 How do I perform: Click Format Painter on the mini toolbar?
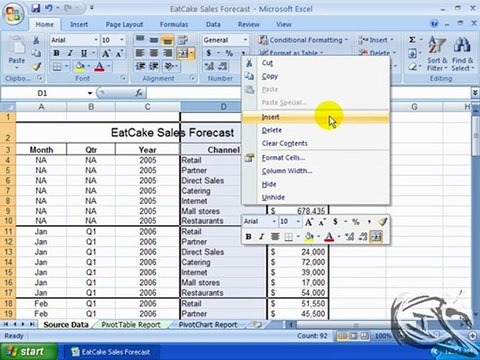pos(382,222)
